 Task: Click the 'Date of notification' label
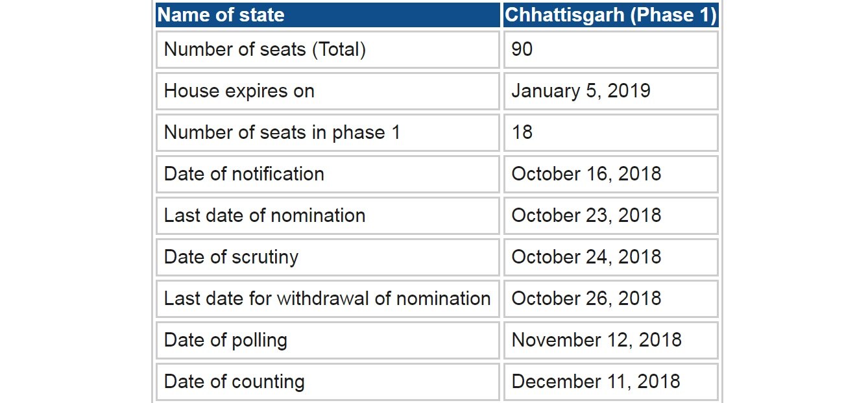(328, 174)
